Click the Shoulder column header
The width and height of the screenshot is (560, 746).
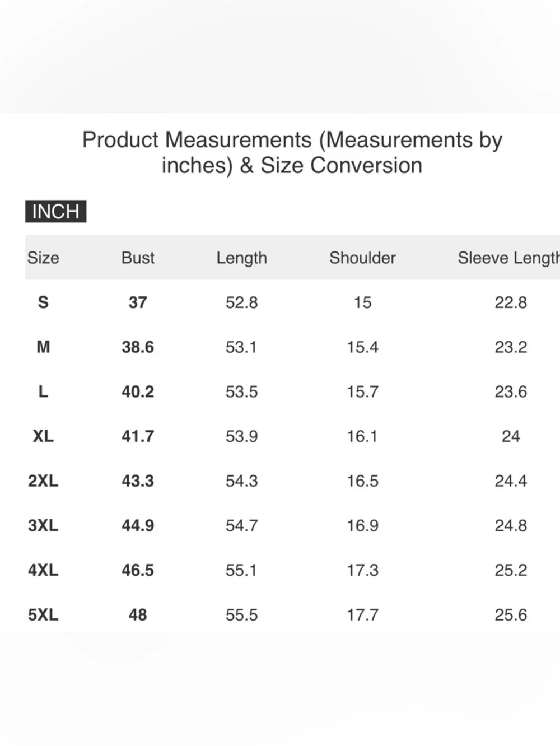pyautogui.click(x=362, y=258)
